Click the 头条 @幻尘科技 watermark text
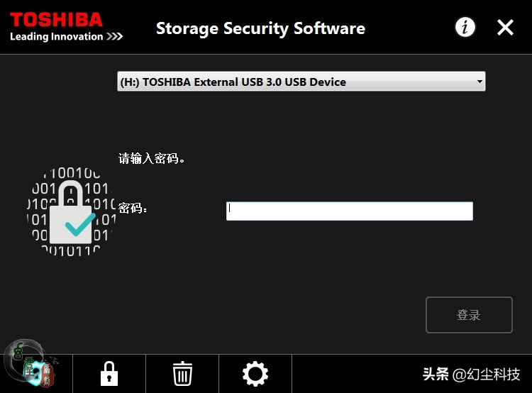 471,374
